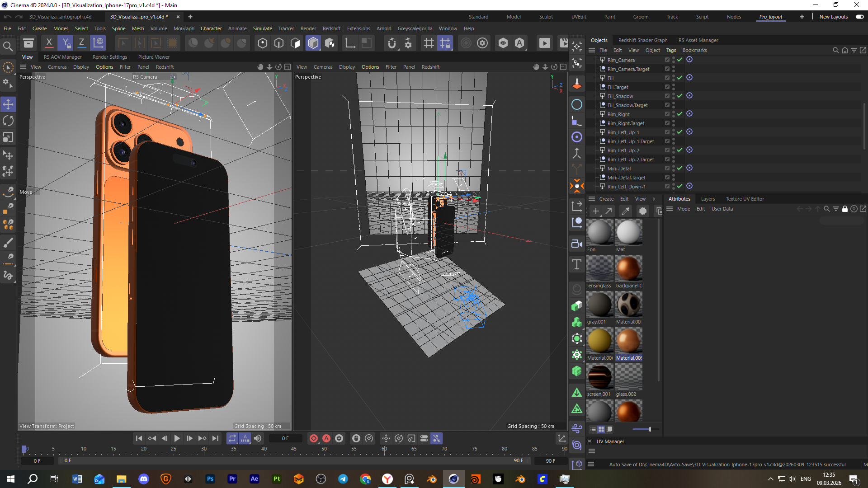Click the sound speaker icon in timeline
The image size is (868, 488).
pos(258,438)
